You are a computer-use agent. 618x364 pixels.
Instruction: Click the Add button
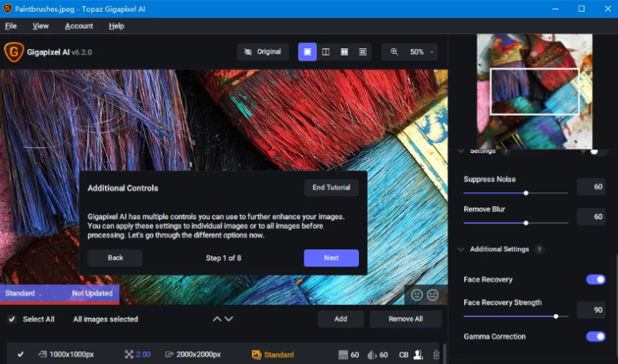point(341,319)
